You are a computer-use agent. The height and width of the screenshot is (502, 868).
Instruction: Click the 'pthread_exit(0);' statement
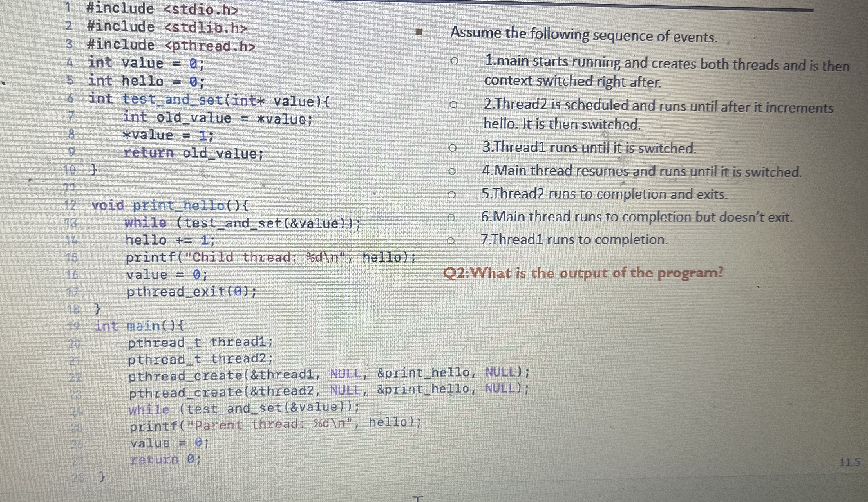[191, 292]
